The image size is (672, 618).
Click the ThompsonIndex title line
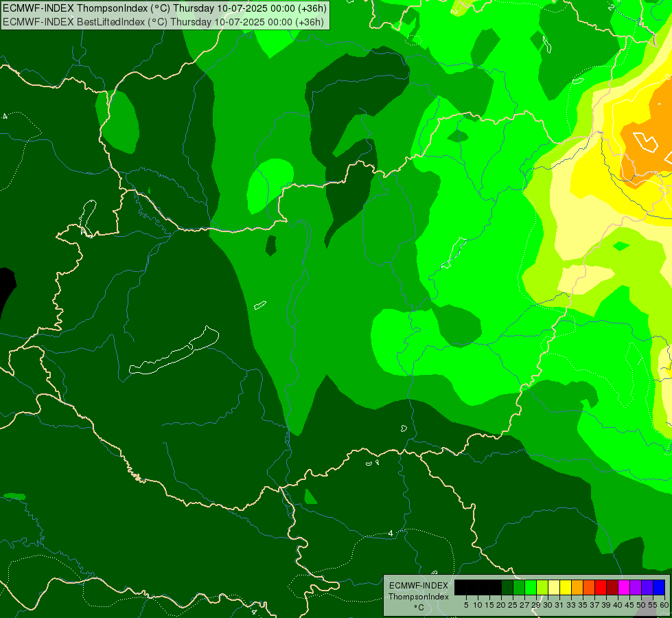(x=165, y=8)
